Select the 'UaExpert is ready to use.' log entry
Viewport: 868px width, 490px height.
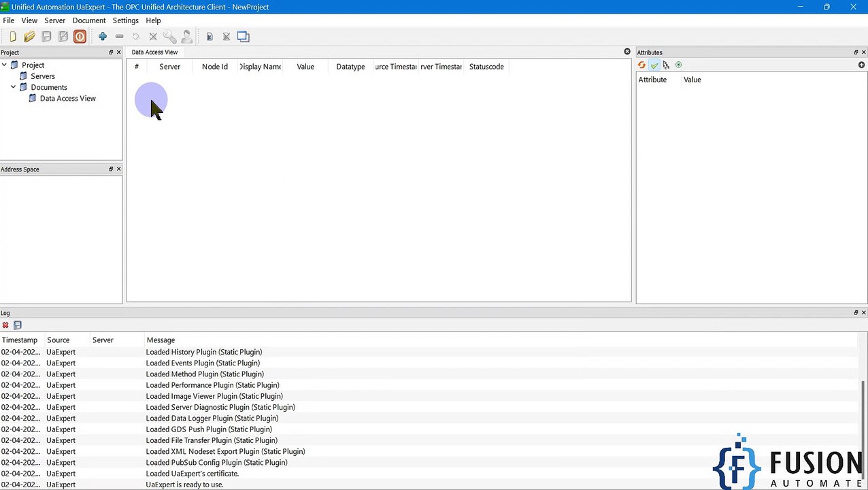[429, 485]
